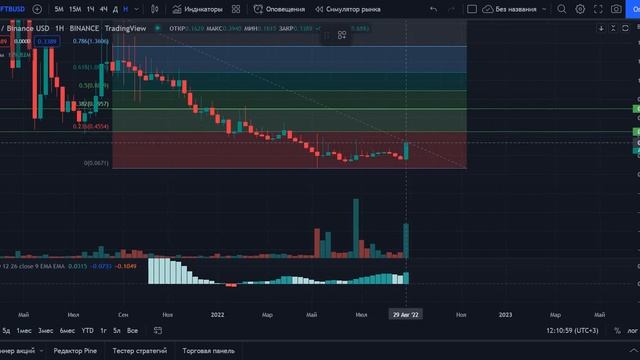Select the 5д date range
The height and width of the screenshot is (360, 640).
pyautogui.click(x=6, y=331)
